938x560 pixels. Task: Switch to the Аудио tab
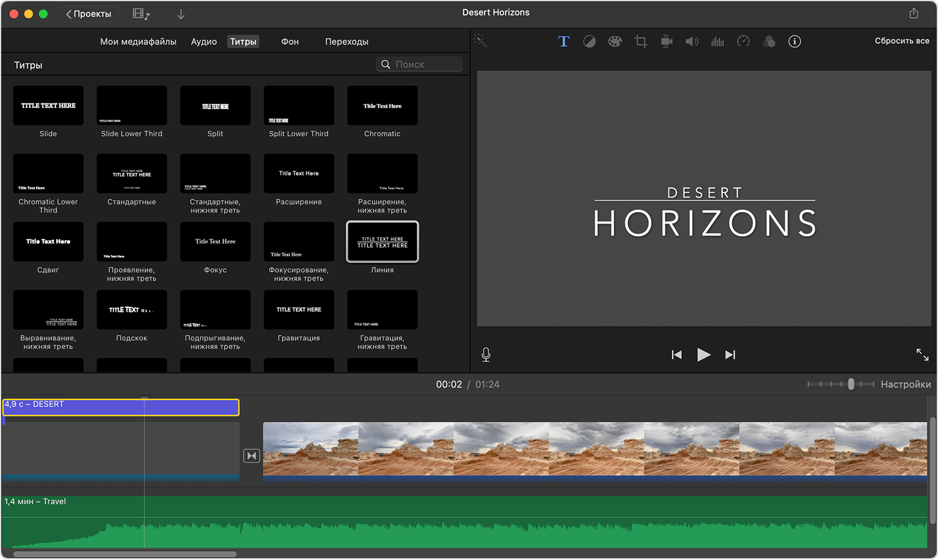203,41
